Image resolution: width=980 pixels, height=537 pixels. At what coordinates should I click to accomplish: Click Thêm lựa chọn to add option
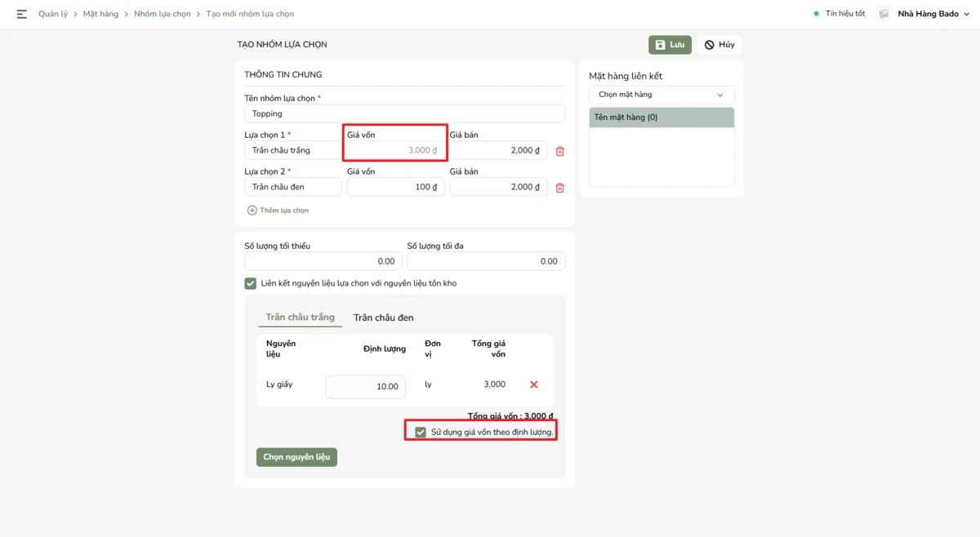(x=284, y=211)
